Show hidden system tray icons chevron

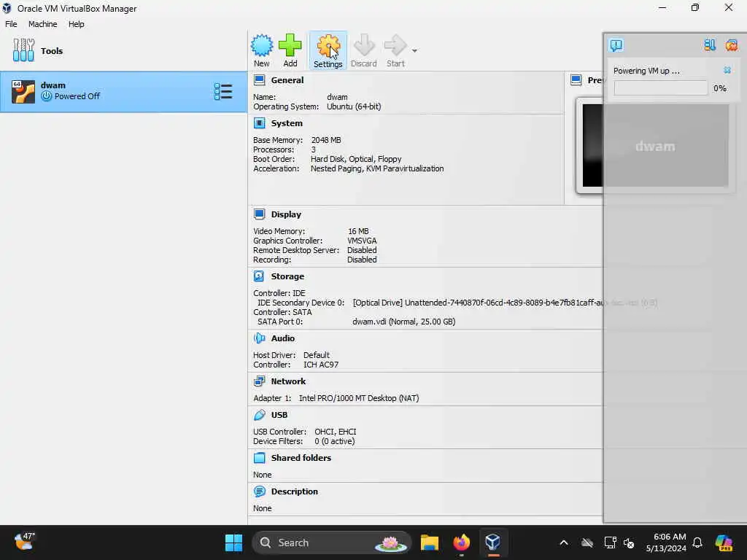point(564,542)
